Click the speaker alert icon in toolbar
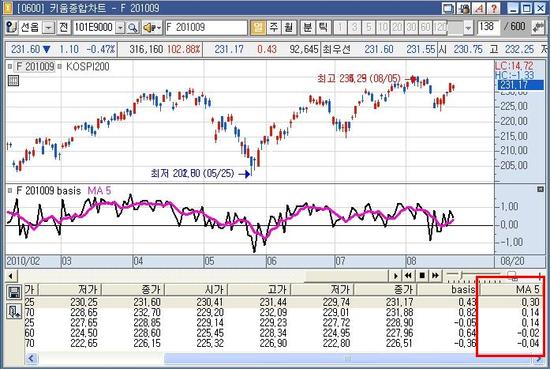Screen dimensions: 550x369 click(x=152, y=27)
